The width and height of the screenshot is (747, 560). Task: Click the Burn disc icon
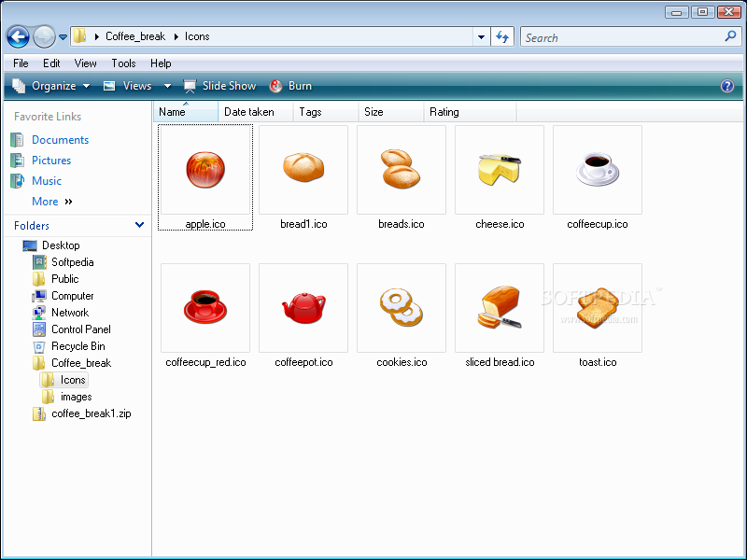(275, 86)
